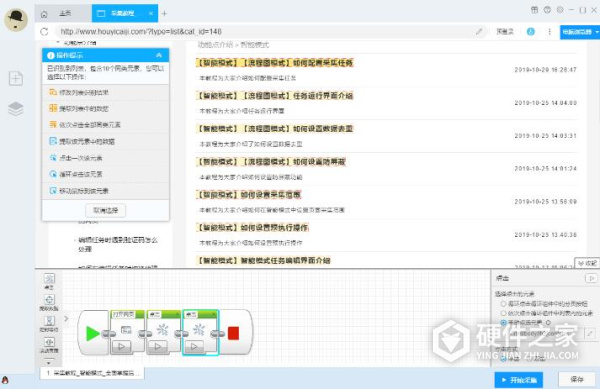The height and width of the screenshot is (389, 600).
Task: Choose 依次点击全部同类元素 option
Action: (105, 125)
